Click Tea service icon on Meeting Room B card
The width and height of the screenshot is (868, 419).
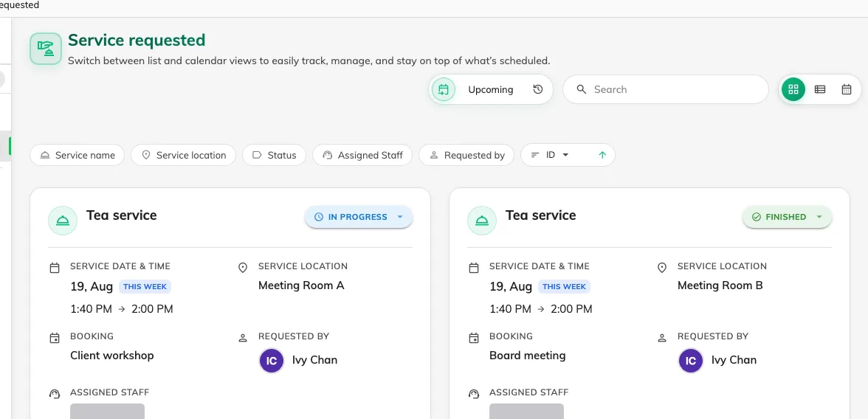click(x=481, y=221)
